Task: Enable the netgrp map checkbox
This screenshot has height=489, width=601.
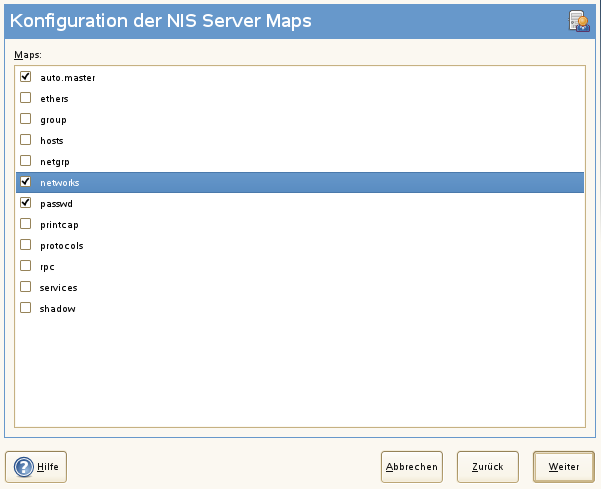Action: coord(26,161)
